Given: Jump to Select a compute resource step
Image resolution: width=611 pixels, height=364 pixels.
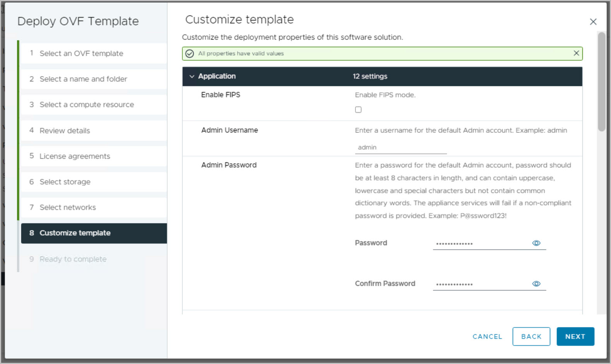Looking at the screenshot, I should [87, 105].
